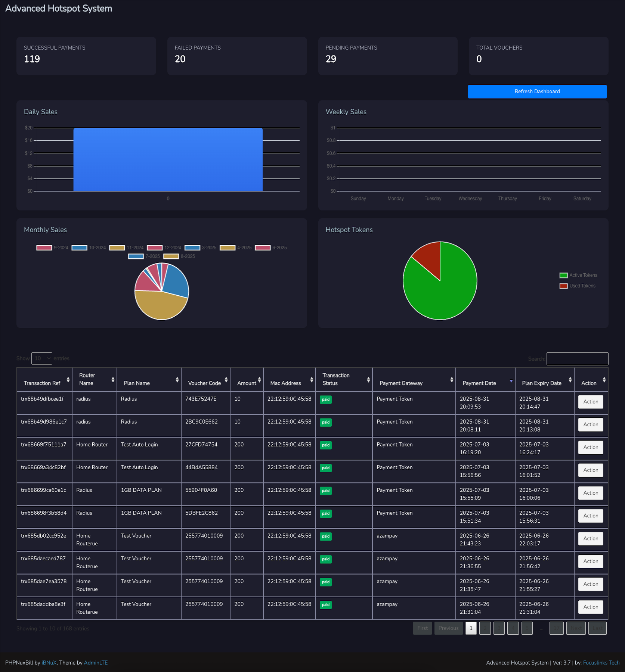Open the AdminLTE footer link
625x672 pixels.
point(96,663)
